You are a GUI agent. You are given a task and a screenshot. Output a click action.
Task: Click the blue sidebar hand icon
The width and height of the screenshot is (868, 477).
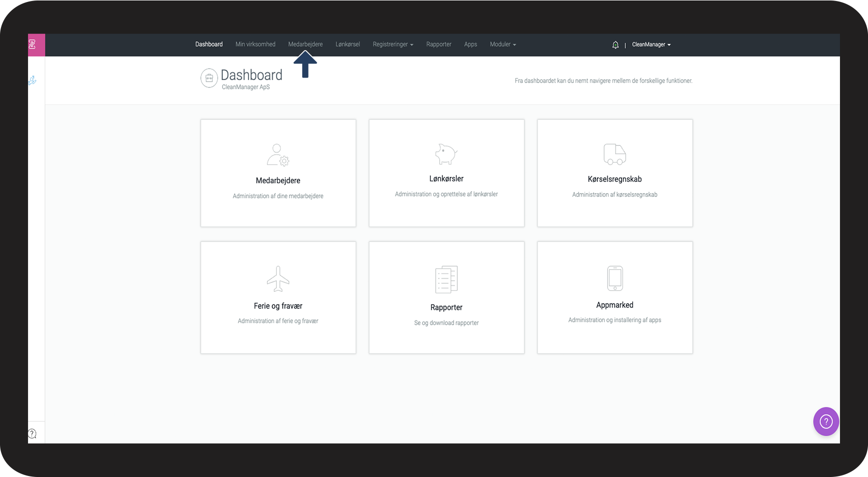coord(32,81)
